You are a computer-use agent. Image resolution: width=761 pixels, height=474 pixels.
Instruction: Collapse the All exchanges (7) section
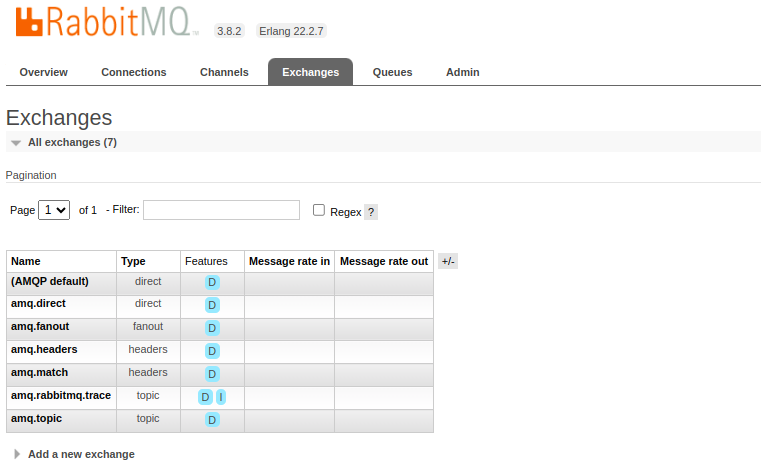(x=72, y=142)
